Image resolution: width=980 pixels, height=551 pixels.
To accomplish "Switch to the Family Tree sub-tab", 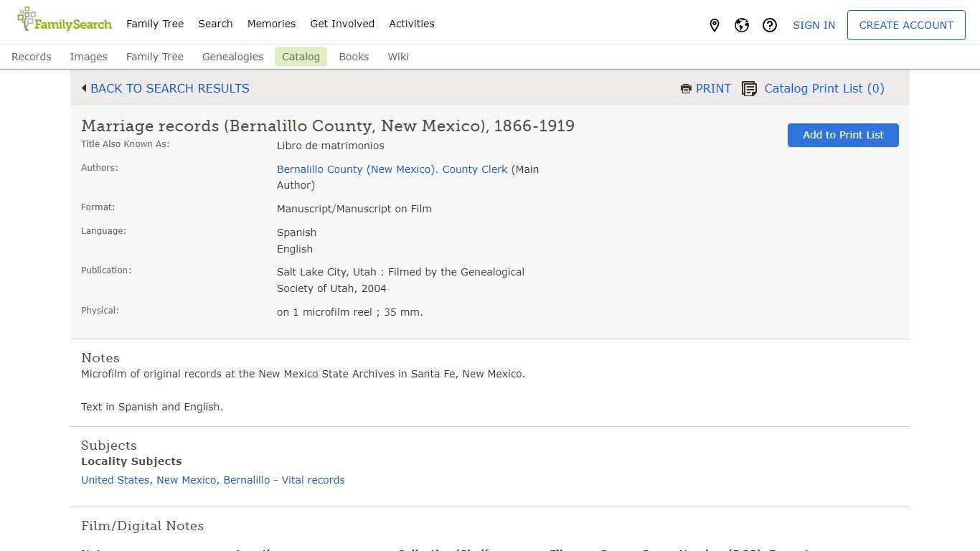I will click(x=155, y=57).
